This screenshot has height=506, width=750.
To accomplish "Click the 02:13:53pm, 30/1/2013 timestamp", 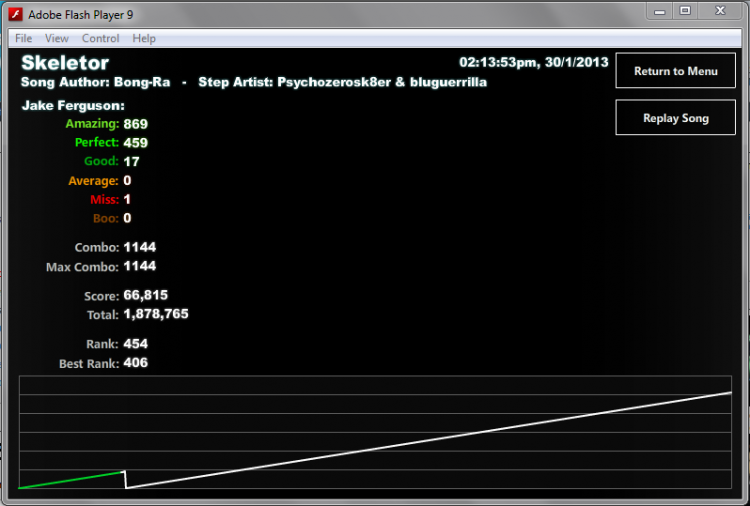I will click(534, 62).
